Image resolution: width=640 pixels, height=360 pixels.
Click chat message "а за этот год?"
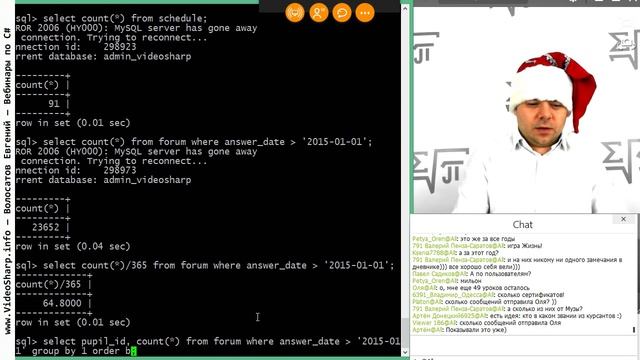pyautogui.click(x=478, y=253)
